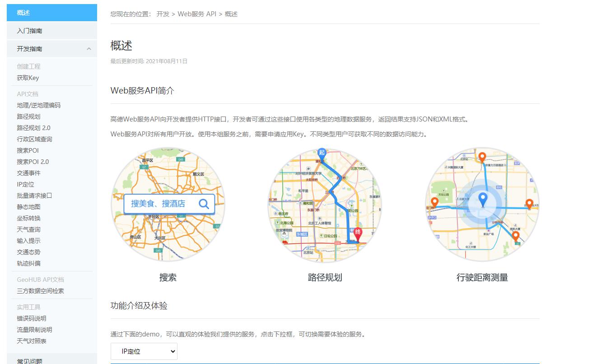The height and width of the screenshot is (364, 616).
Task: Open 交通事件 documentation
Action: pos(28,173)
